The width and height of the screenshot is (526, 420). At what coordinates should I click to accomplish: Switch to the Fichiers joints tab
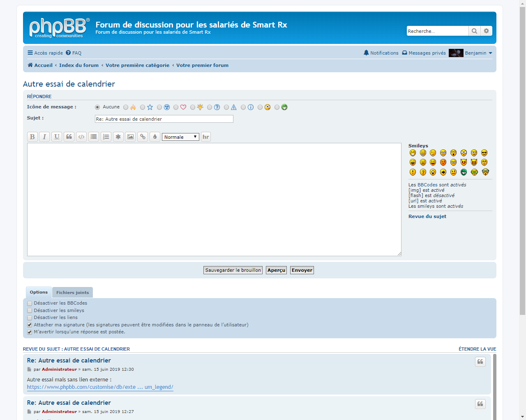coord(72,293)
